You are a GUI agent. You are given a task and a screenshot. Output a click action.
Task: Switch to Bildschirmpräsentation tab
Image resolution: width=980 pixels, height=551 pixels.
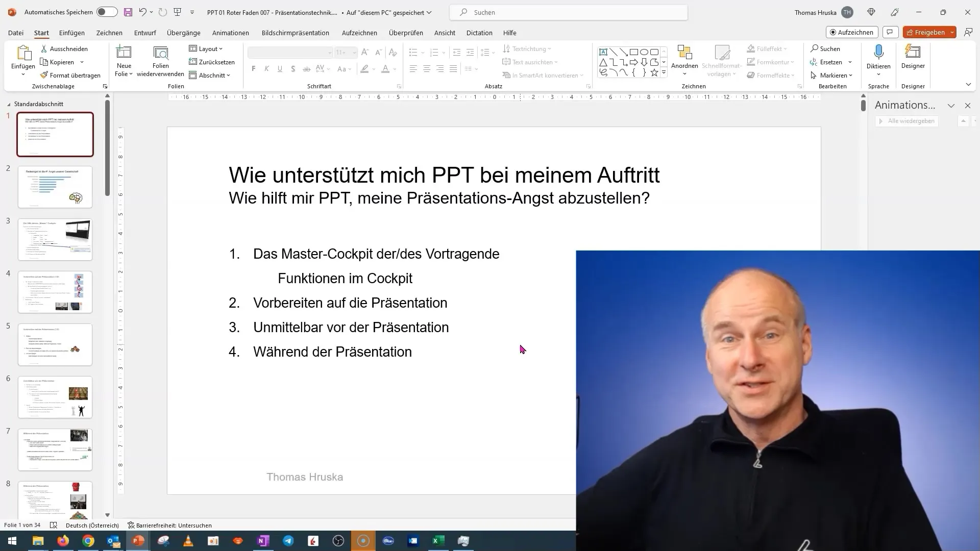(x=296, y=33)
